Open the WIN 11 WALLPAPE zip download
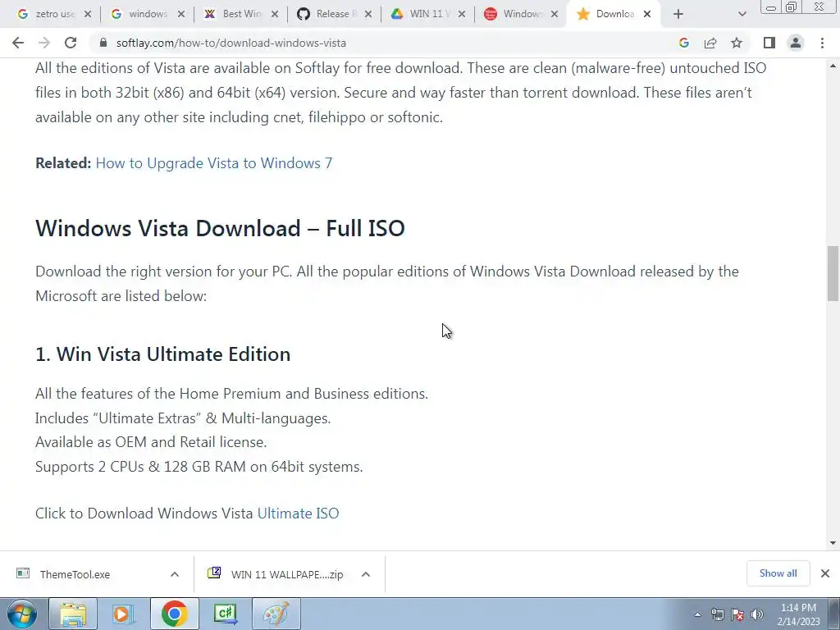This screenshot has width=840, height=630. (x=287, y=574)
